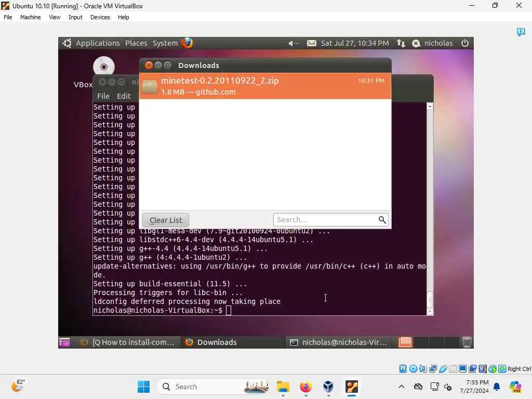Click the VirtualBox optical disc indicator
532x399 pixels.
[x=413, y=369]
